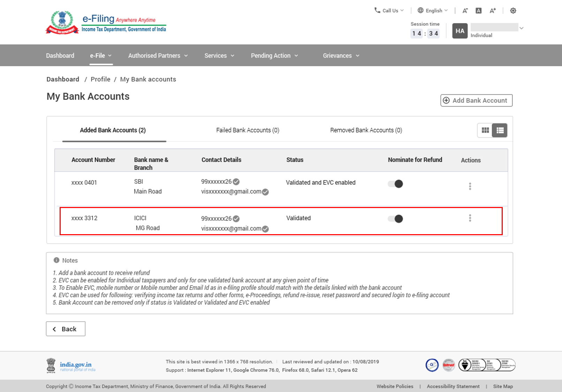Decrease font size with A- icon

point(465,11)
